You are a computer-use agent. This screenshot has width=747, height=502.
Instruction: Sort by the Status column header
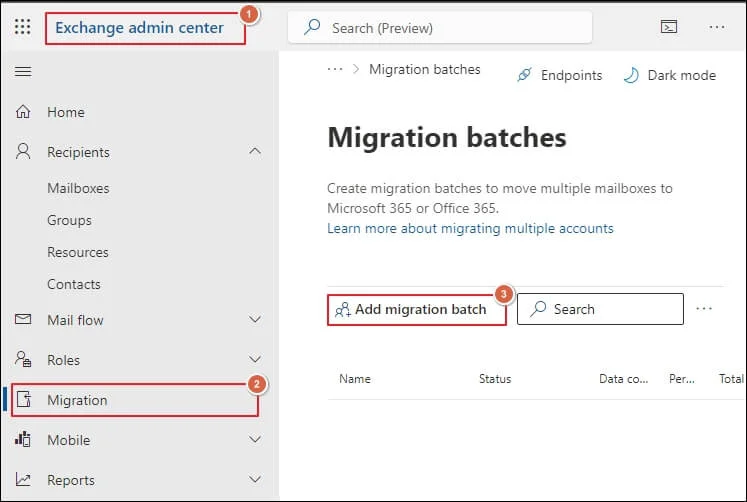pyautogui.click(x=495, y=379)
